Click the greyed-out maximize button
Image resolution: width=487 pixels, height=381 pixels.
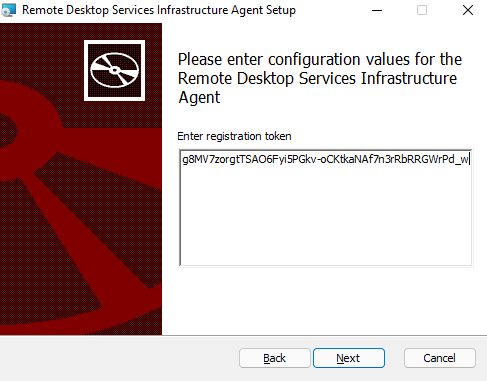[422, 10]
